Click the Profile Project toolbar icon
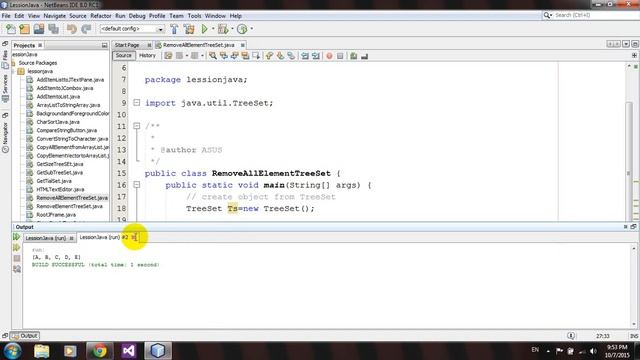Screen dimensions: 640x360 point(242,29)
